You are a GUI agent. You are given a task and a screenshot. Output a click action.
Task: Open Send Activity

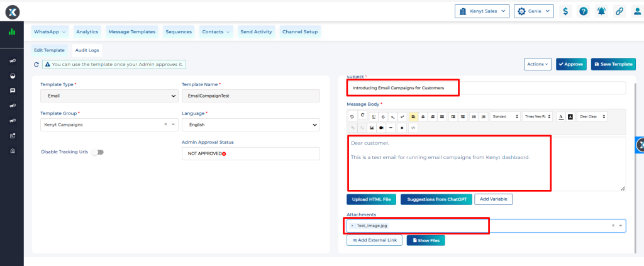257,31
